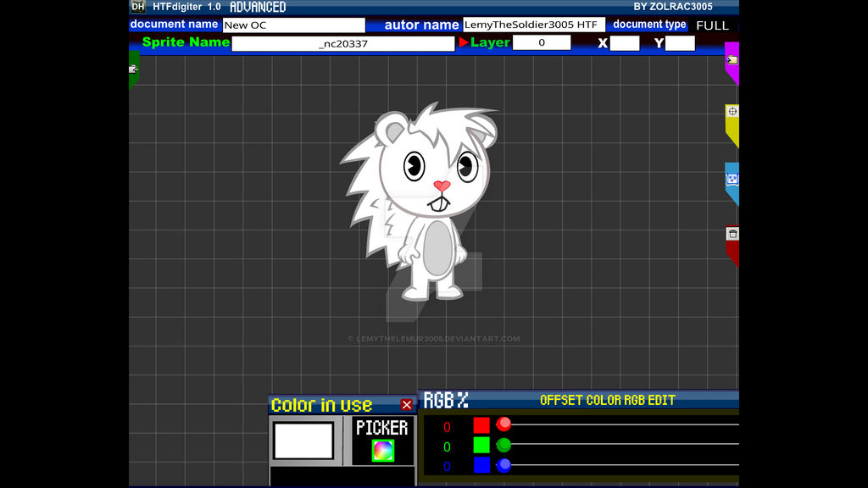Click the Layer number field

(542, 42)
